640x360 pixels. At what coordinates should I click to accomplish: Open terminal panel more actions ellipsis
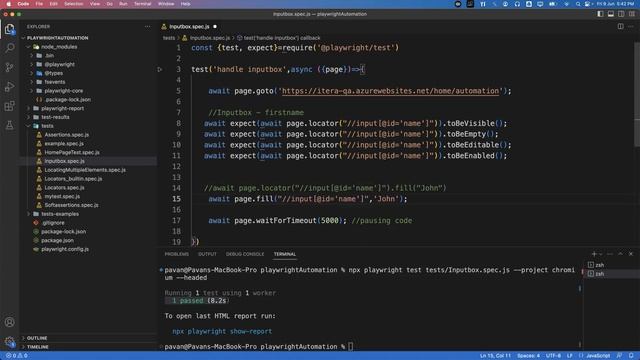[610, 254]
